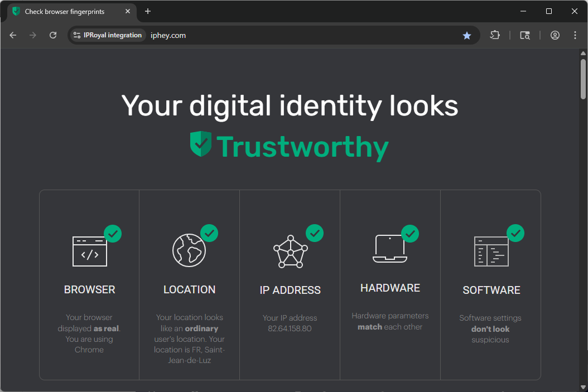
Task: Click the IP Address network icon
Action: click(290, 251)
